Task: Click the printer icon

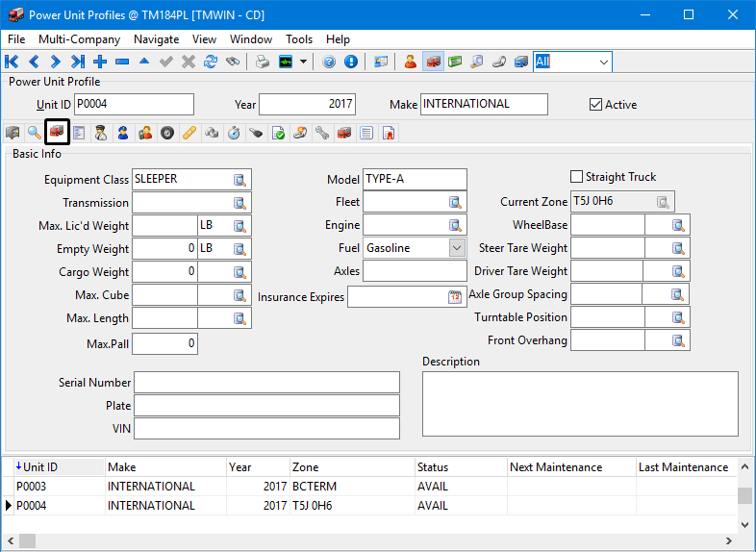Action: [262, 62]
